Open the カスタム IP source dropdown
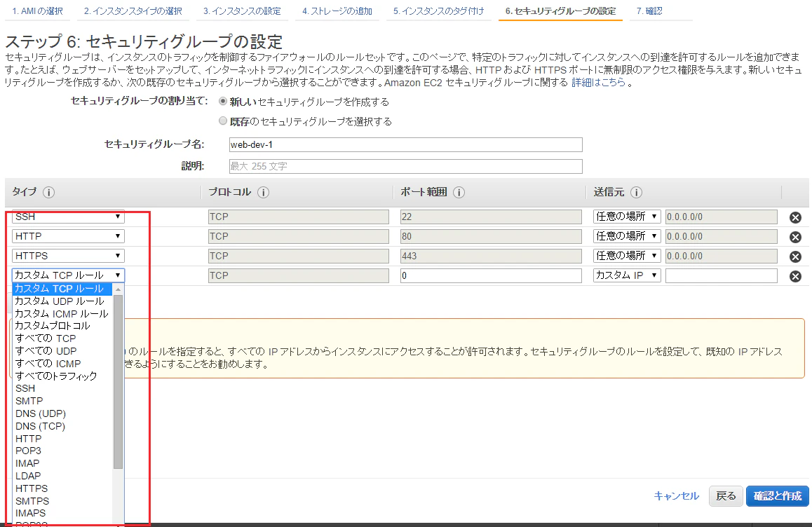Viewport: 812px width, 527px height. 627,276
